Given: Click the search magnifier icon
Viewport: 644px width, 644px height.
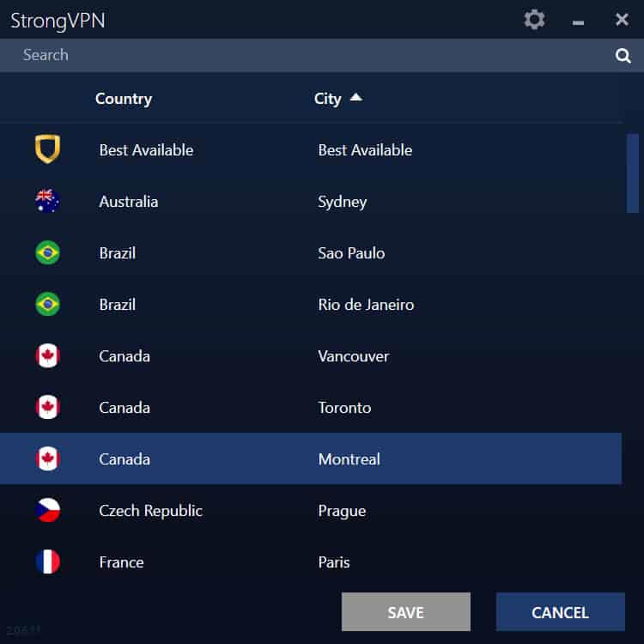Looking at the screenshot, I should (623, 55).
